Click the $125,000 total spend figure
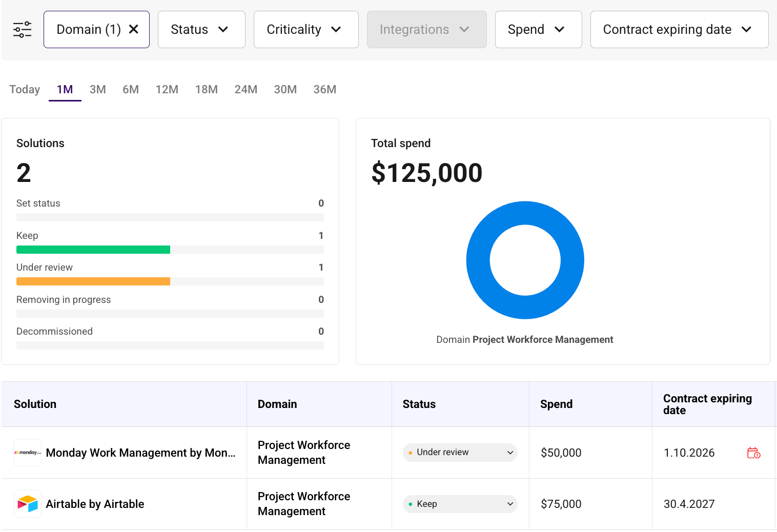The image size is (777, 532). coord(427,173)
